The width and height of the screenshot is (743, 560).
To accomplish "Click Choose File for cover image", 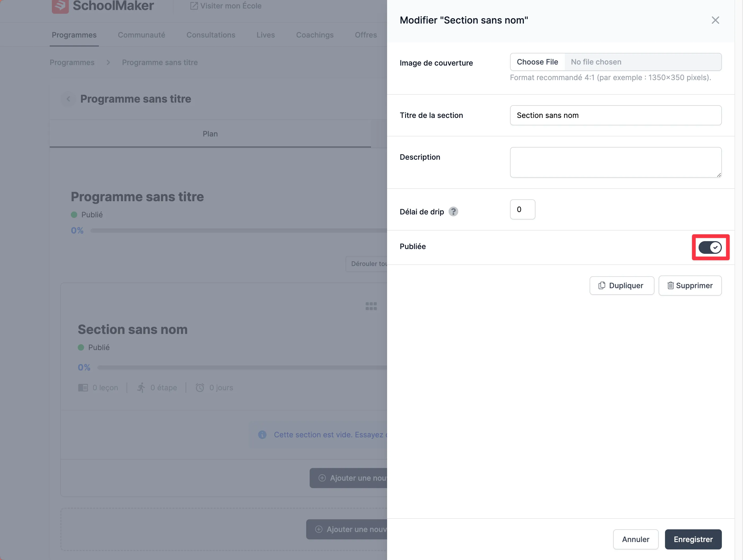I will point(537,62).
